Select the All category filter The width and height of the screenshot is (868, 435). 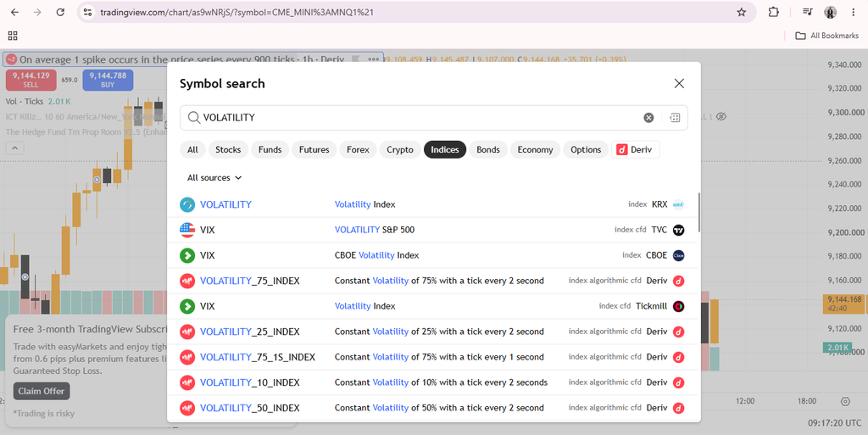192,149
